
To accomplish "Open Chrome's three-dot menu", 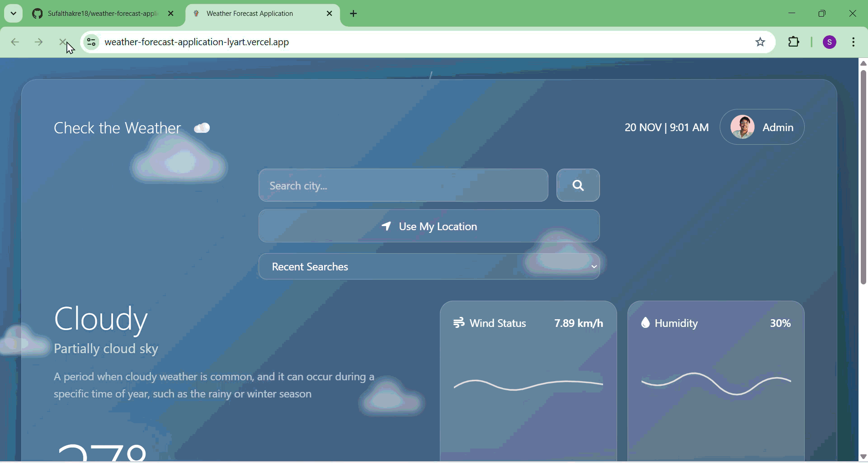I will 854,42.
